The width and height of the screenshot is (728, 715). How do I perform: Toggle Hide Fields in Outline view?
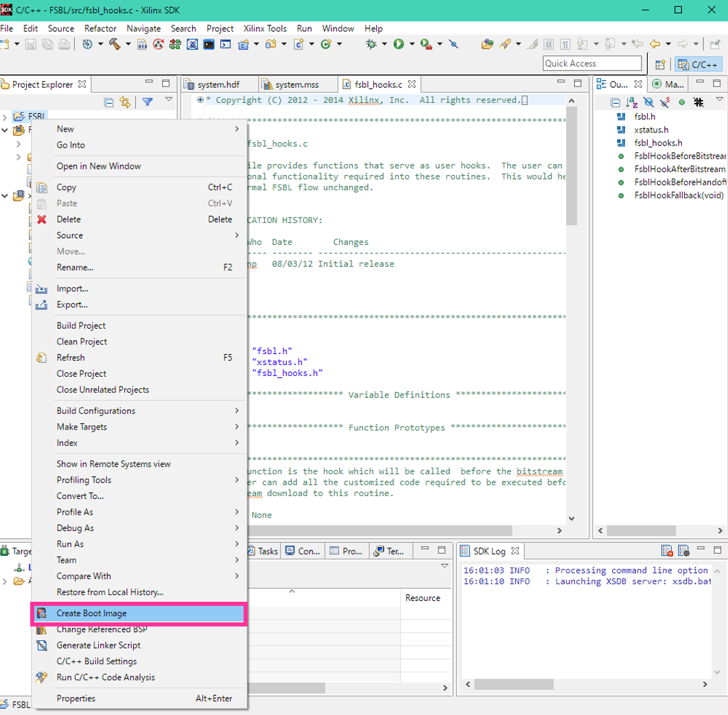click(648, 102)
